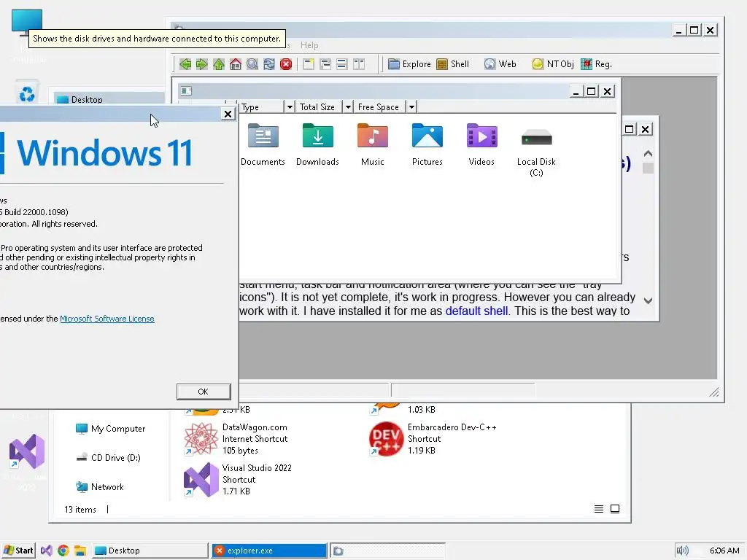Screen dimensions: 747x560
Task: Expand dropdown arrow next to Free Space column
Action: point(411,106)
